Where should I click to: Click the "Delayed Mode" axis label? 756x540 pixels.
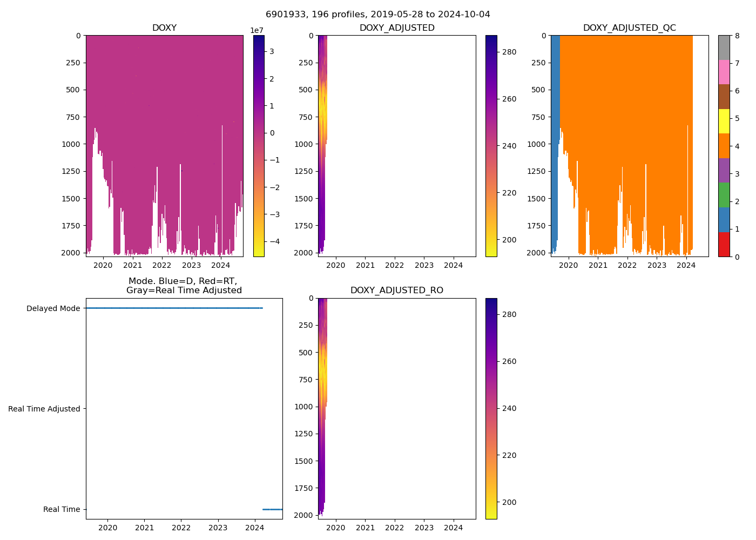pos(53,308)
